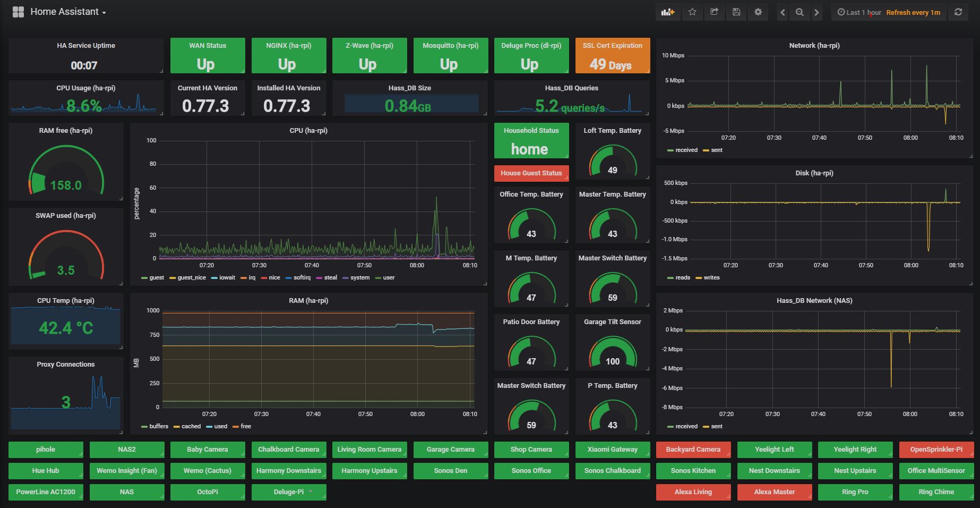980x508 pixels.
Task: Click the red Backyard Camera status panel
Action: coord(693,450)
